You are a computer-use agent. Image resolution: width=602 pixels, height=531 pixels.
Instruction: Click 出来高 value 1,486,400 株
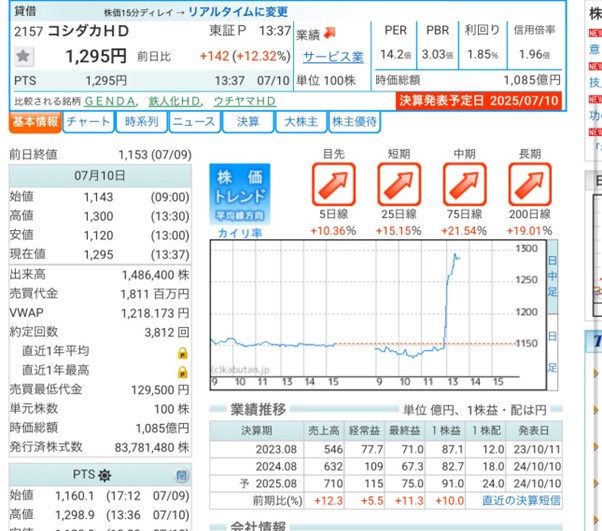pos(155,275)
